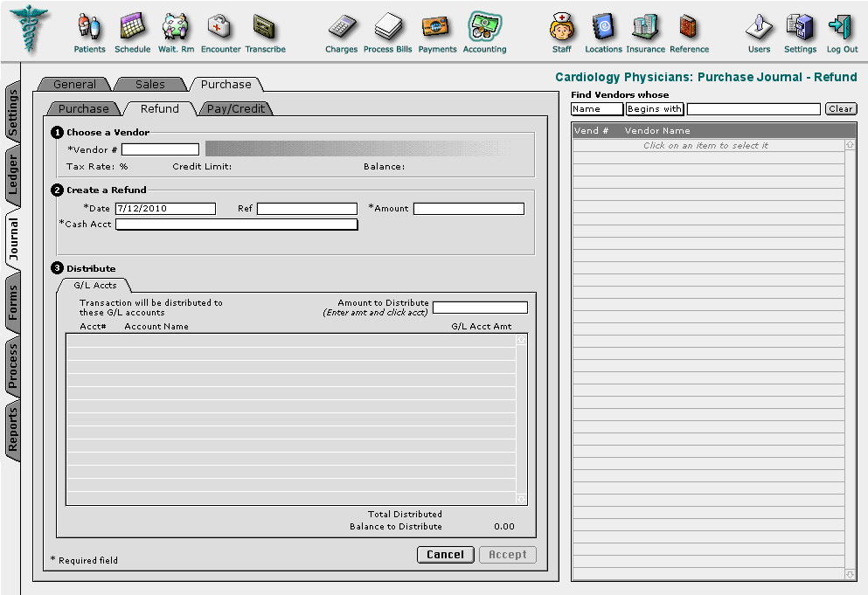Screen dimensions: 868x595
Task: Open the Begins with condition dropdown
Action: coord(655,109)
